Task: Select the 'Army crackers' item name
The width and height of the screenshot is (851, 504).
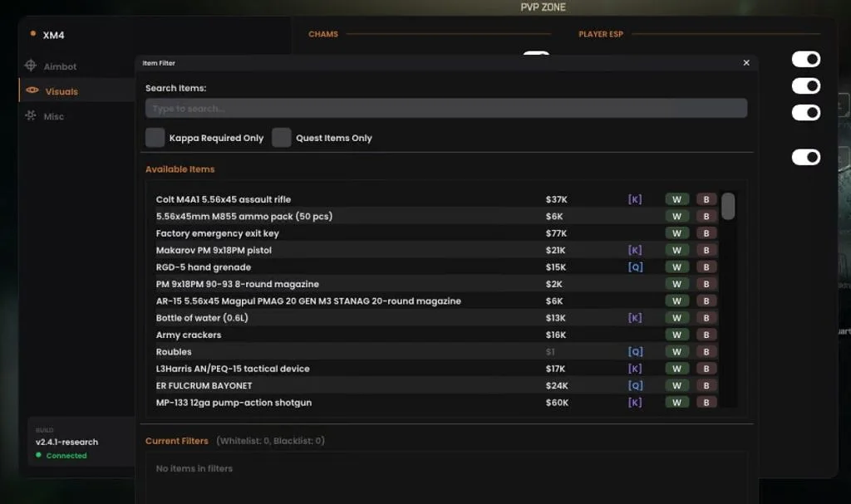Action: 189,335
